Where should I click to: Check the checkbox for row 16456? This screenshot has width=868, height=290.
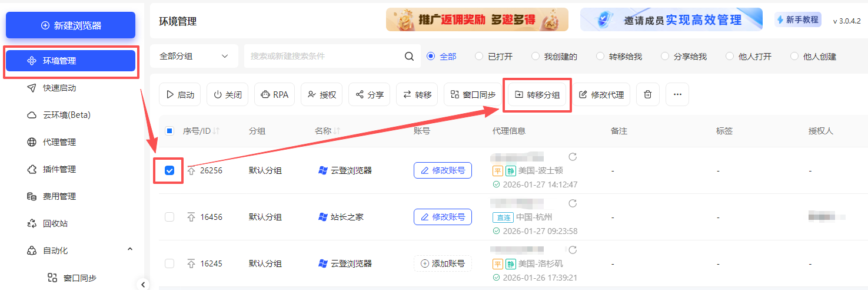169,217
